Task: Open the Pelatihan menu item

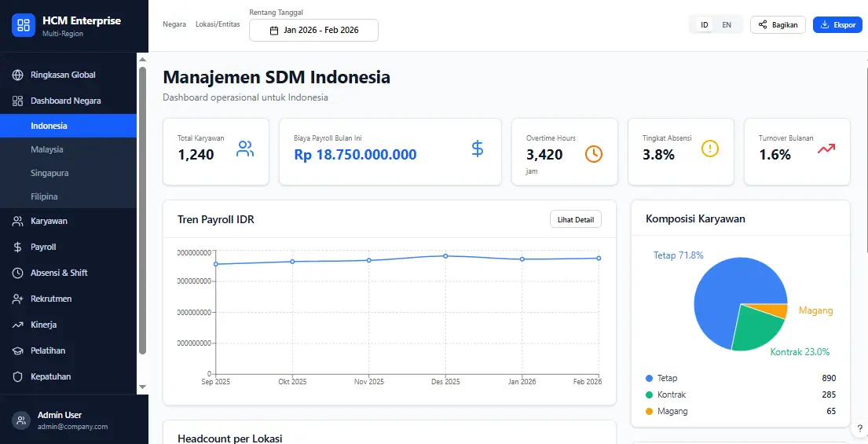Action: pos(68,351)
